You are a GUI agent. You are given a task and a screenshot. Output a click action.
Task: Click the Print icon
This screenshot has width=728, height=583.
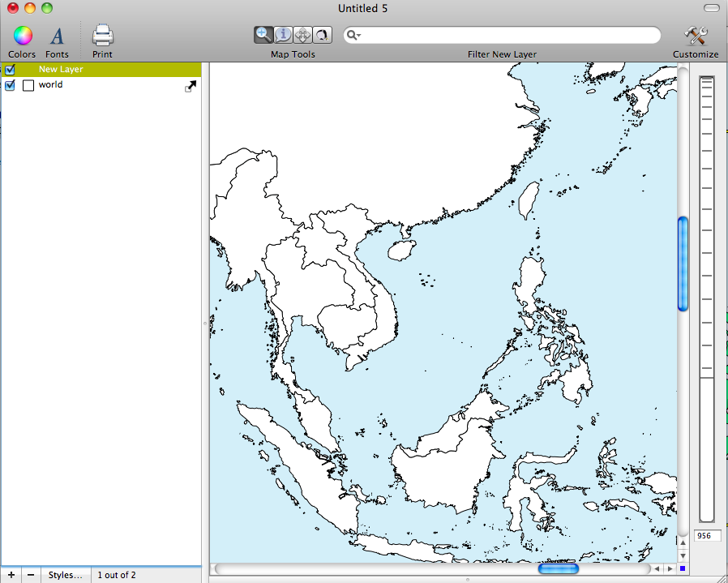[x=102, y=36]
